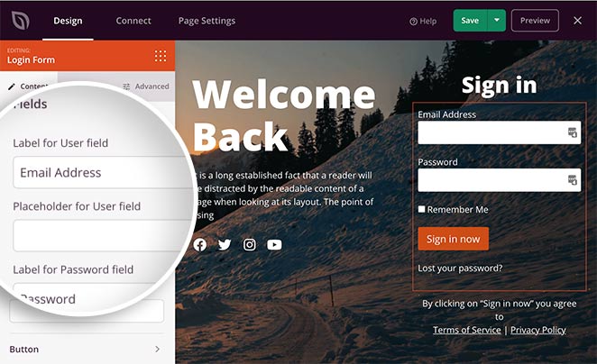Click the autofill icon in Email Address field

[573, 132]
